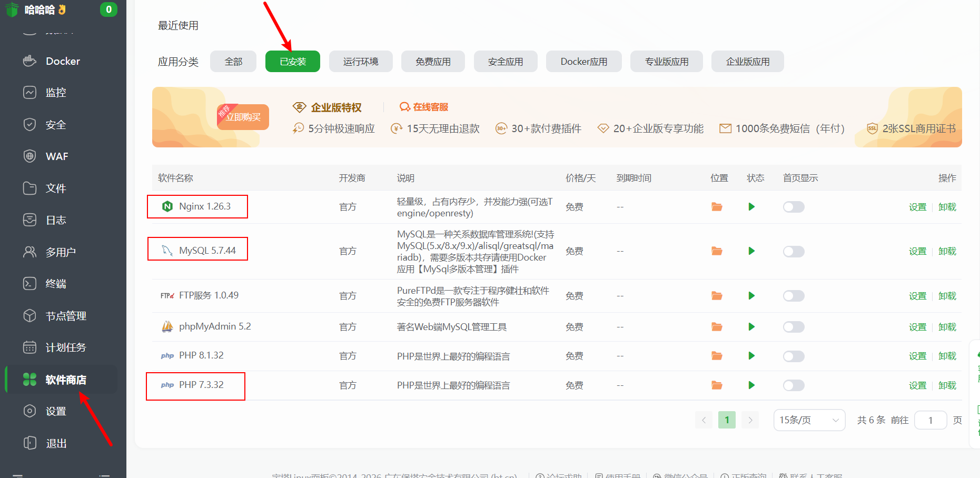980x478 pixels.
Task: Focus the 前往 page number input
Action: click(x=930, y=420)
